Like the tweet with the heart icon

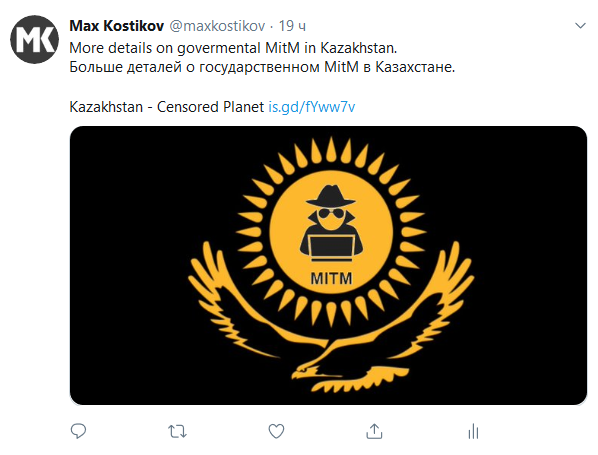pos(276,431)
